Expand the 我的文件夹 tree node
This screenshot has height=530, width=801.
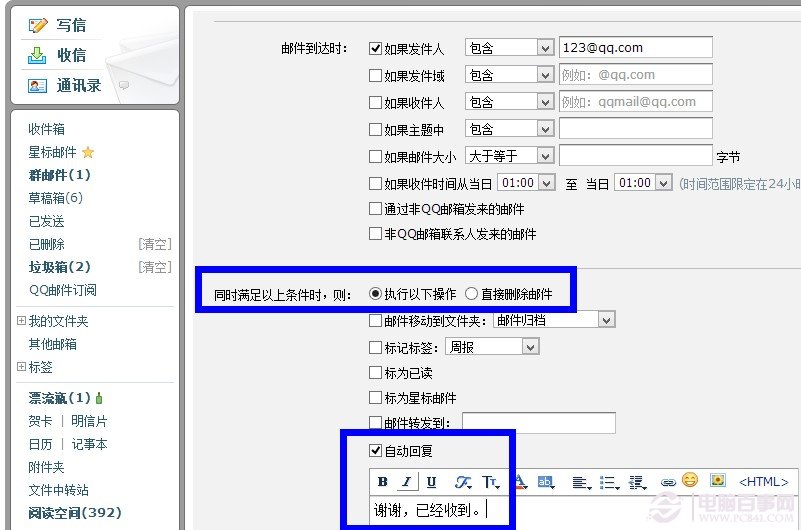click(21, 321)
